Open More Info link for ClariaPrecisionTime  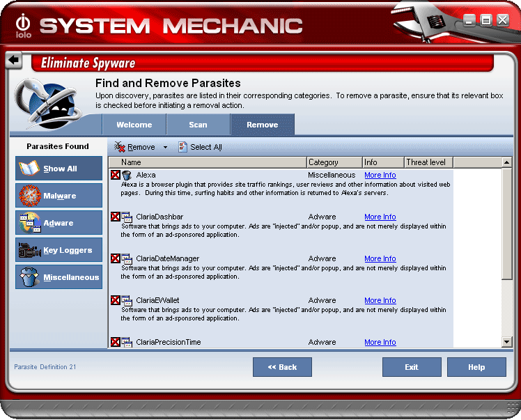click(x=380, y=342)
